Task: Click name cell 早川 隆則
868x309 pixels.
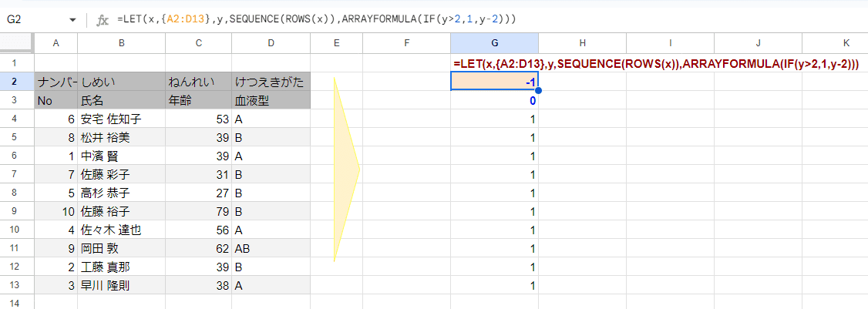Action: coord(121,286)
